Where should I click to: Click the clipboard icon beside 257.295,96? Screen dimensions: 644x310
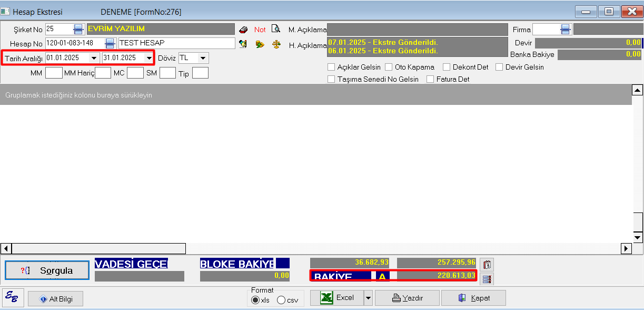click(487, 264)
